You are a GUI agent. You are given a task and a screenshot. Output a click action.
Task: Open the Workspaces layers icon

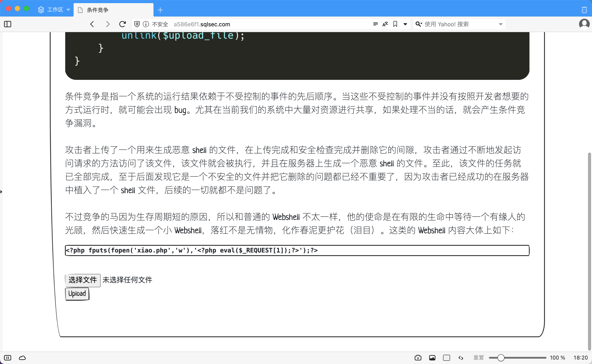41,10
